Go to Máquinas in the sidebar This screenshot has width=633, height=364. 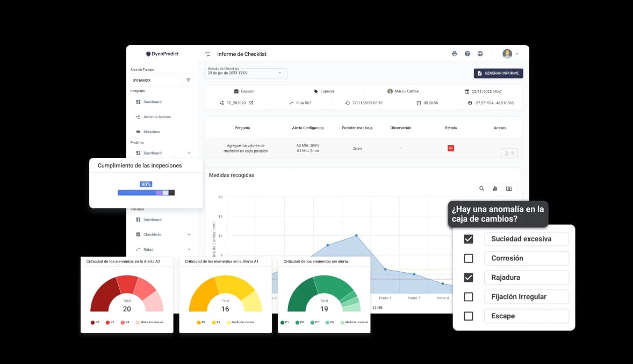(151, 132)
